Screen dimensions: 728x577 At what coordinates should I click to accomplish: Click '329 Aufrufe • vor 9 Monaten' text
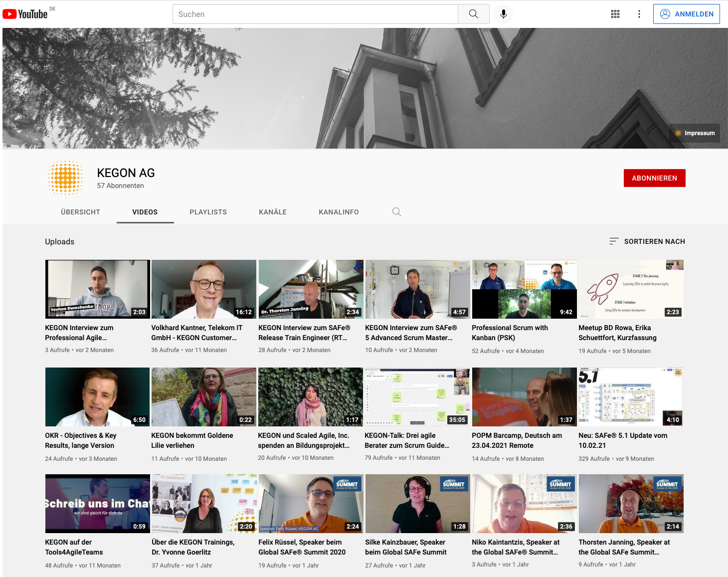point(616,459)
